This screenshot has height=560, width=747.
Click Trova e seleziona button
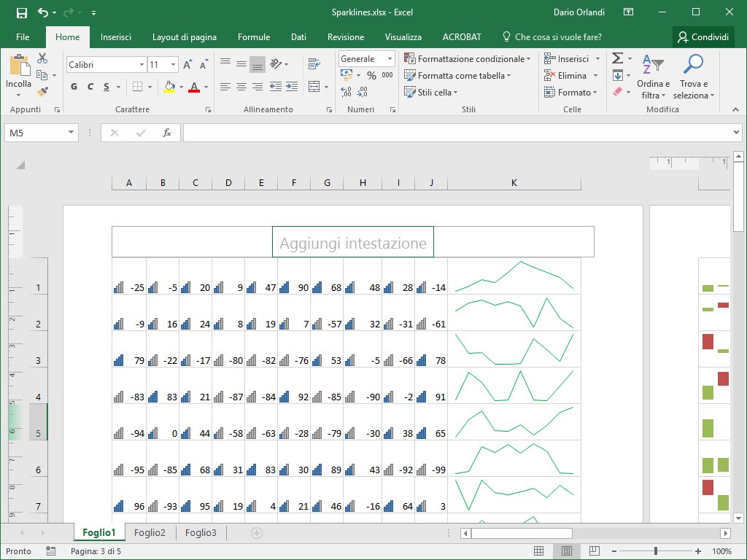(693, 79)
